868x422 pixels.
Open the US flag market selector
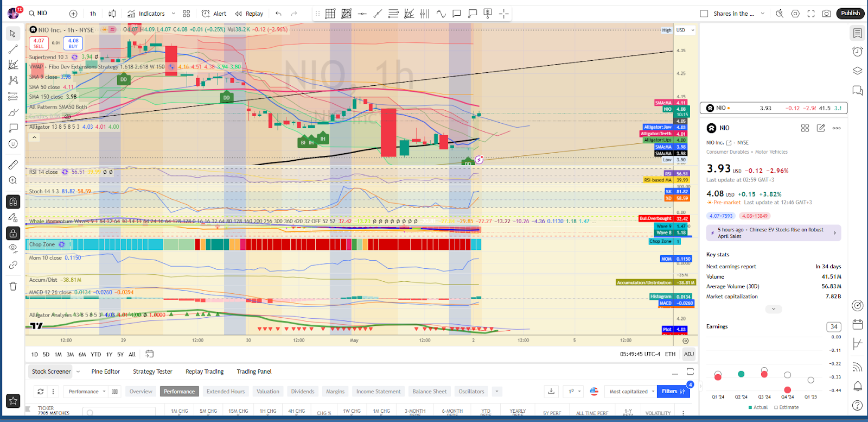coord(594,392)
